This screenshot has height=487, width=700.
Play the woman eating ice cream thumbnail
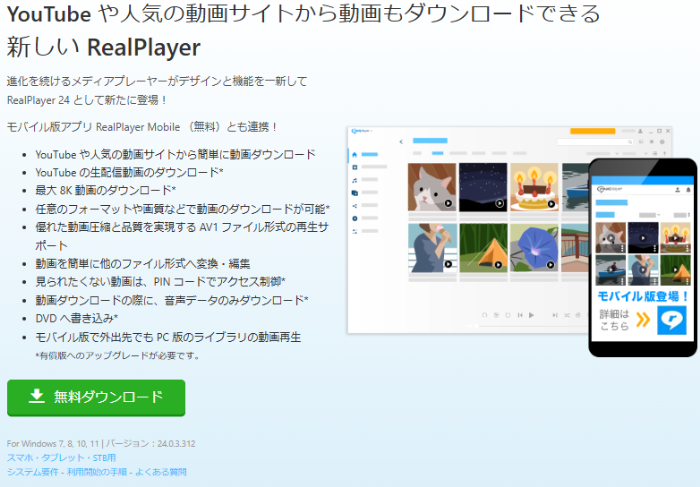[432, 248]
